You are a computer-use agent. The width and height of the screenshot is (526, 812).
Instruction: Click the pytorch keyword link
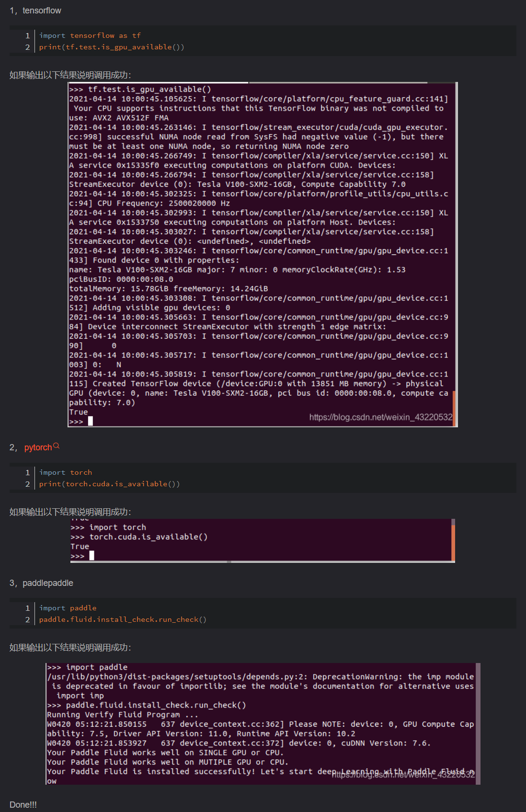tap(38, 447)
